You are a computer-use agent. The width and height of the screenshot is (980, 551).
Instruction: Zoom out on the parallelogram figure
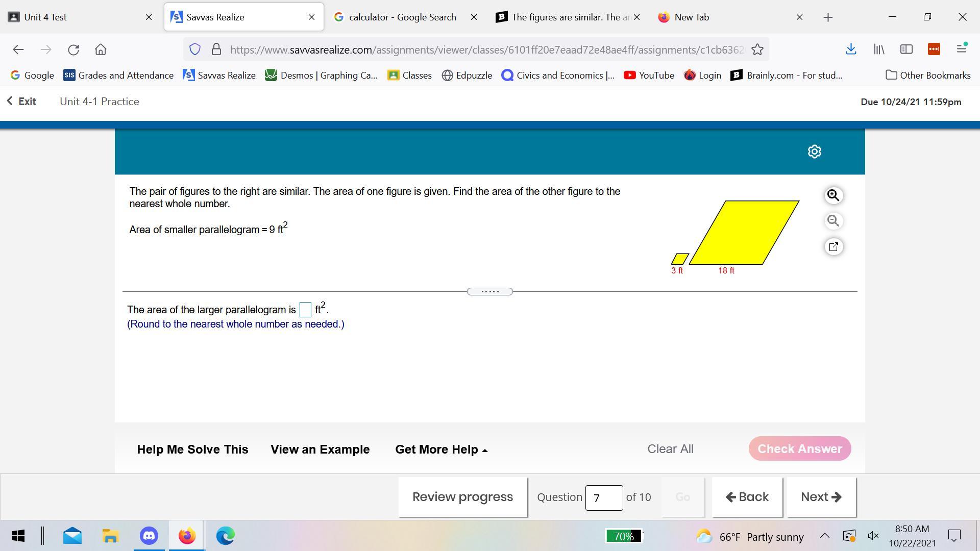coord(833,221)
